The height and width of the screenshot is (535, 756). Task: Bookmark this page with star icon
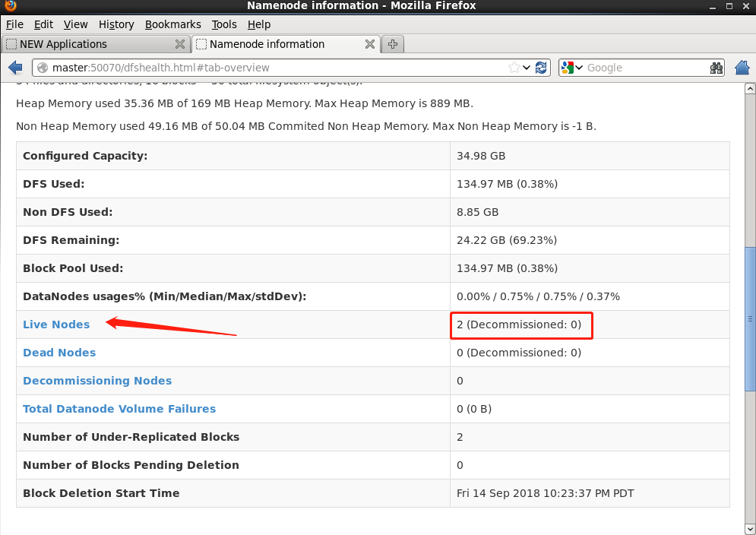[x=514, y=68]
